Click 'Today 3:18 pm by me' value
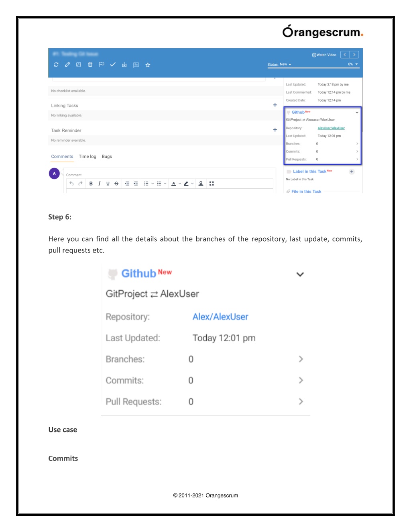Image resolution: width=411 pixels, height=532 pixels. click(x=333, y=85)
